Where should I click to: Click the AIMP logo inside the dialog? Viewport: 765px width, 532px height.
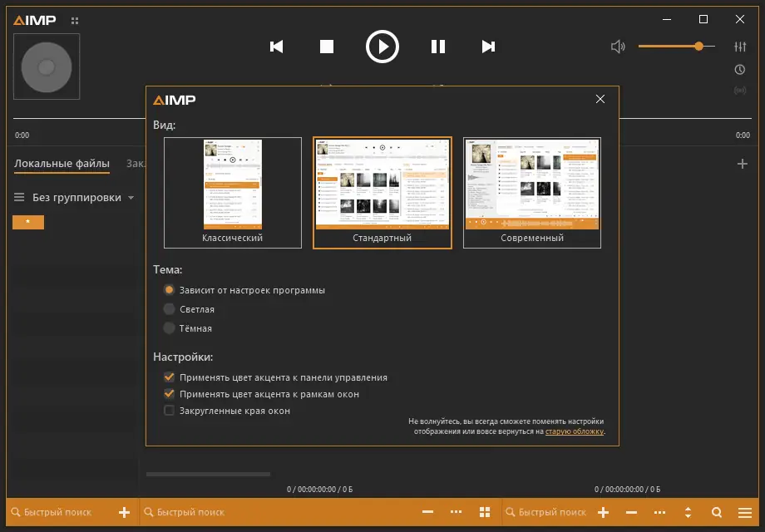pyautogui.click(x=174, y=100)
